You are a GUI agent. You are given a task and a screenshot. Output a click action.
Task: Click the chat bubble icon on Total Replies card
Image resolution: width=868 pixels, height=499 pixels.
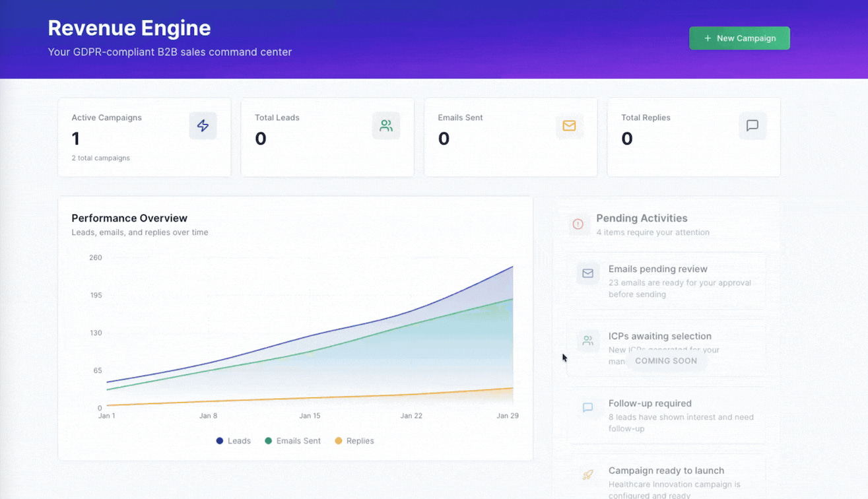752,125
